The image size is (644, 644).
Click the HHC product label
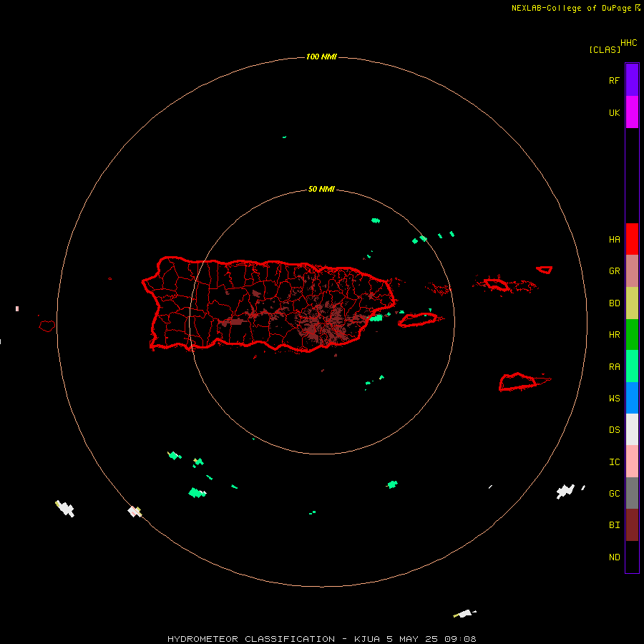(x=628, y=43)
